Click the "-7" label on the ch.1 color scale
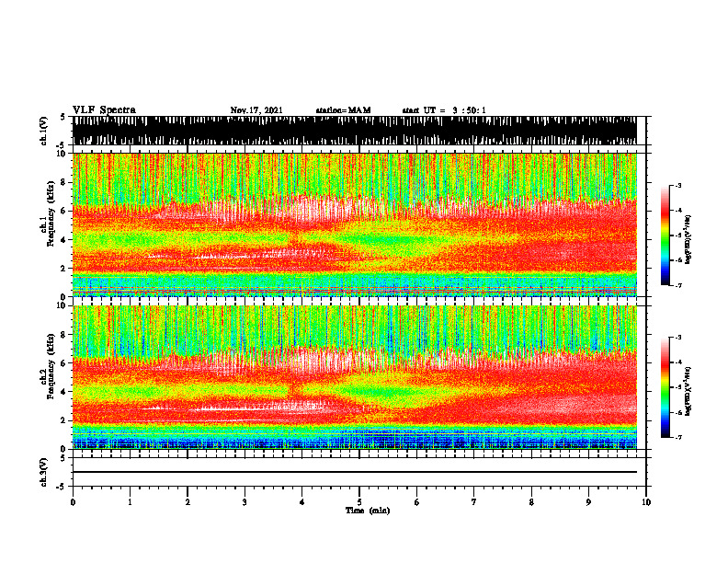This screenshot has width=728, height=563. tap(678, 285)
